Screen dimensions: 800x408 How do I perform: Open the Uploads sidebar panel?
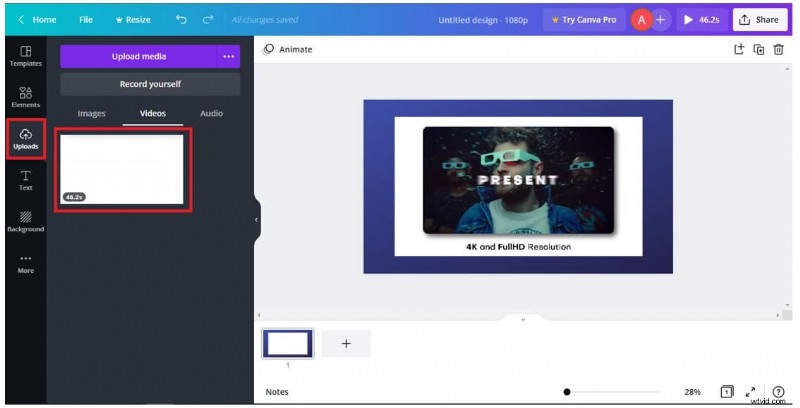tap(26, 139)
